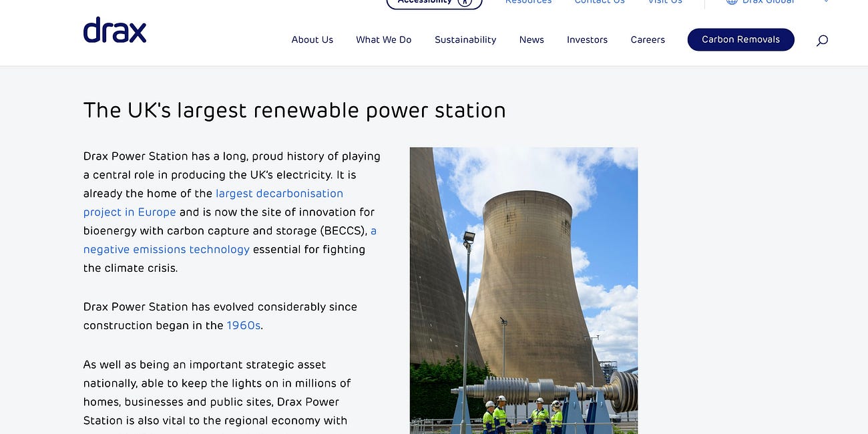Image resolution: width=868 pixels, height=434 pixels.
Task: Click the Drax logo
Action: 115,30
